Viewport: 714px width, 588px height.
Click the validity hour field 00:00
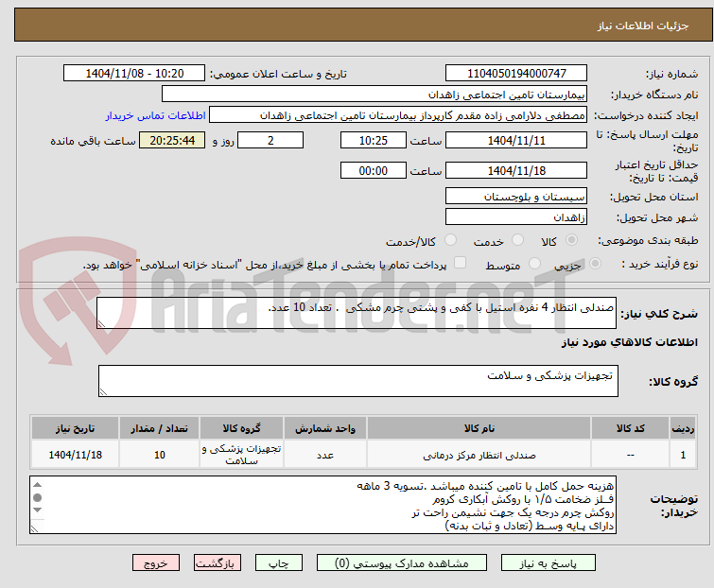(x=374, y=171)
